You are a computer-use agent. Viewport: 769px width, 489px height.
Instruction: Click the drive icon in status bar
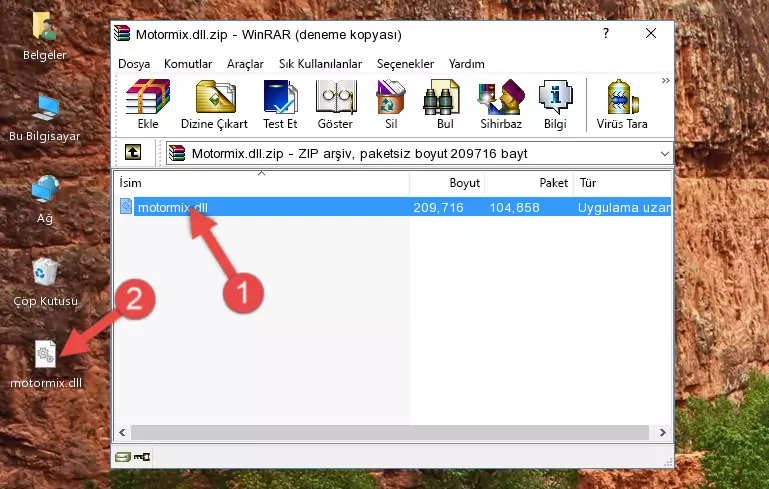click(x=123, y=457)
